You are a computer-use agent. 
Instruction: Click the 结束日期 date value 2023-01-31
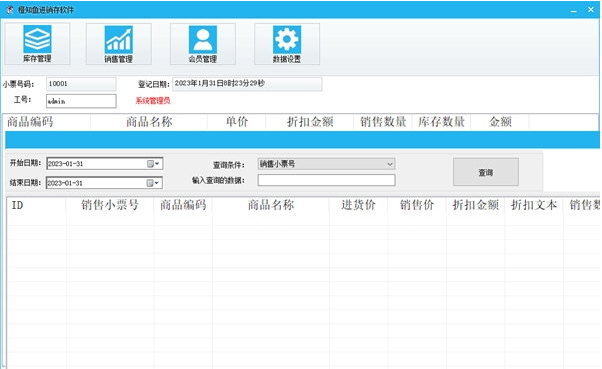click(x=65, y=183)
